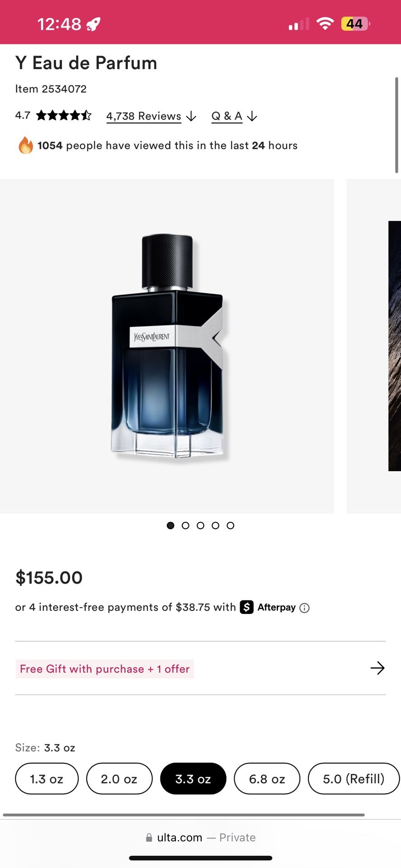The image size is (401, 868).
Task: Tap the Afterpay logo icon
Action: pos(247,607)
